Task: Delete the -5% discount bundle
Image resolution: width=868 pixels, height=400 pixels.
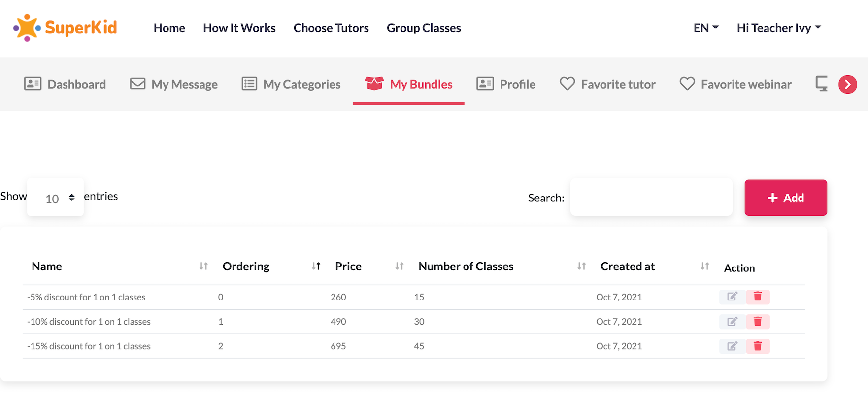Action: pos(758,297)
